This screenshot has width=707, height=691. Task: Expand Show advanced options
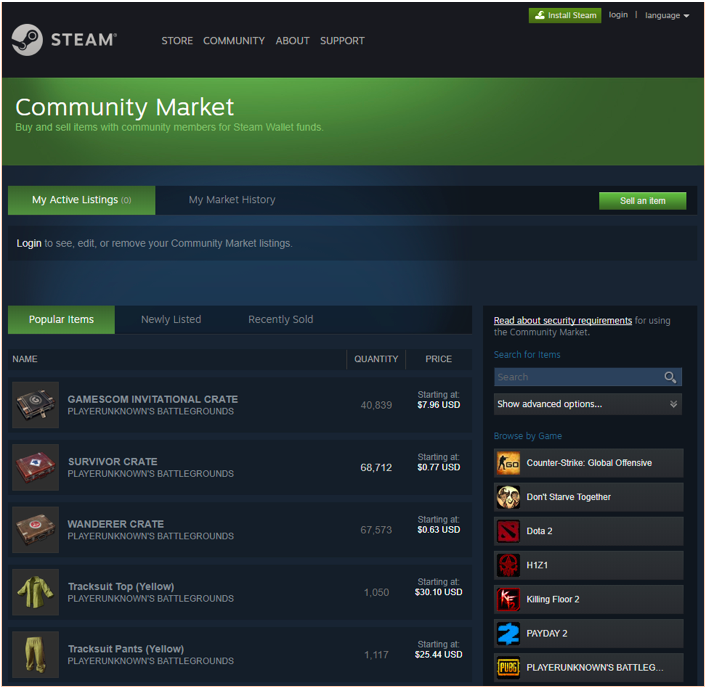[588, 404]
